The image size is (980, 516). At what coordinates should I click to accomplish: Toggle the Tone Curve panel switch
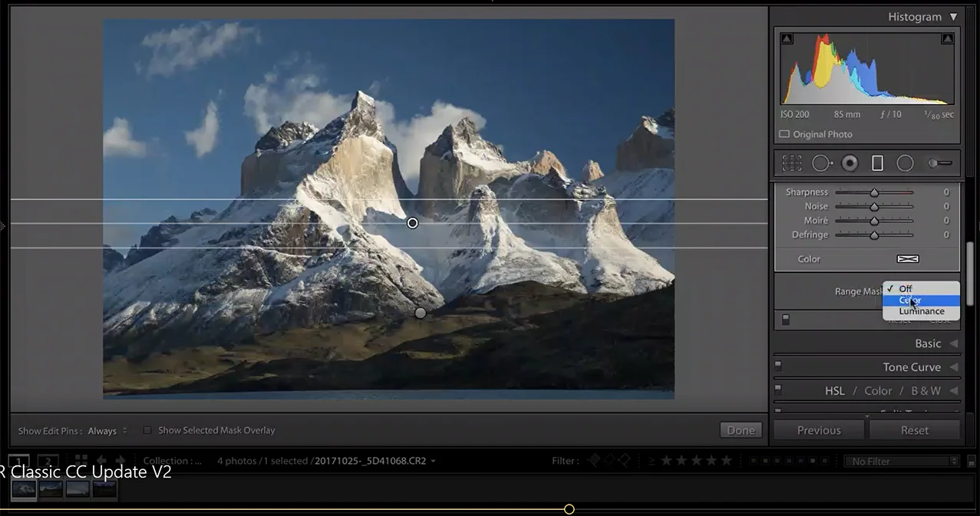tap(778, 365)
